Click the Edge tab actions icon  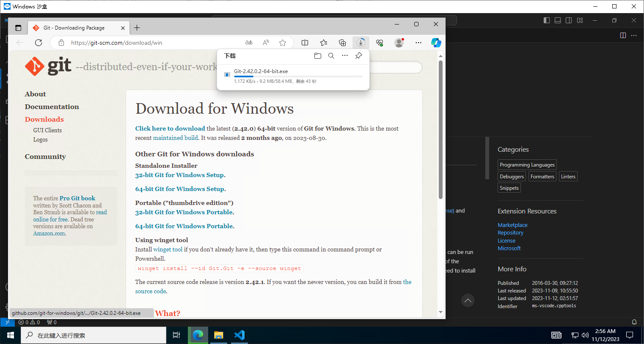click(x=18, y=28)
